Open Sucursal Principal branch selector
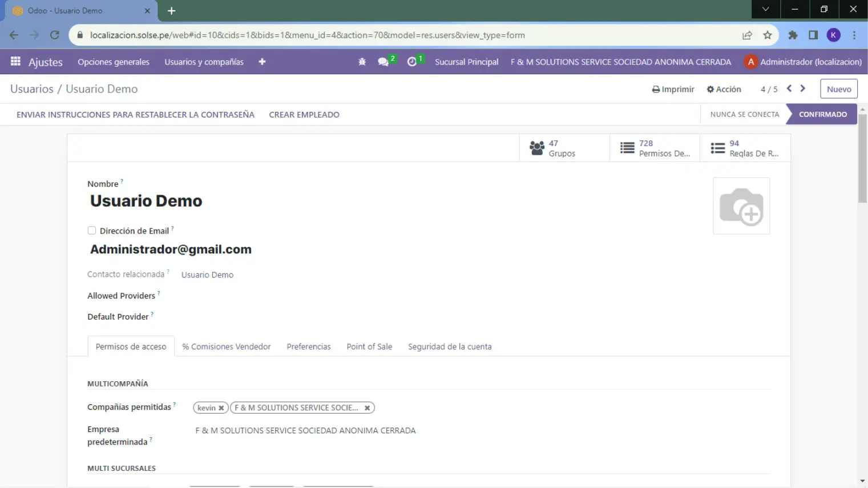This screenshot has width=868, height=488. (x=466, y=62)
